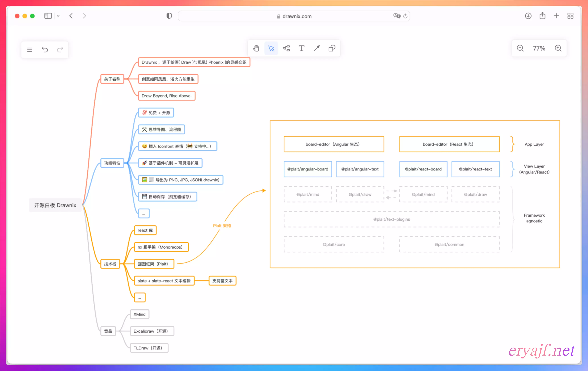Click the View Layer (Angular/React) label

coord(534,169)
